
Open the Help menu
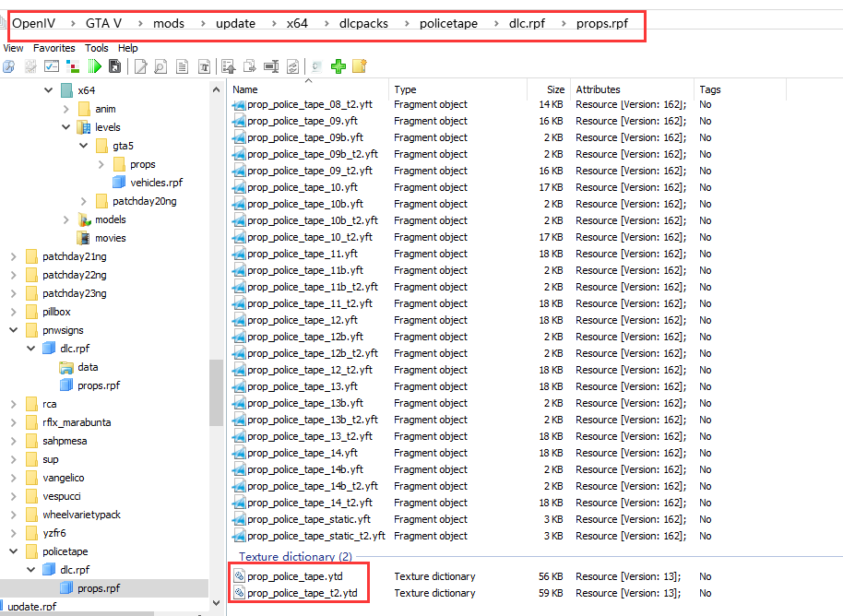point(128,48)
